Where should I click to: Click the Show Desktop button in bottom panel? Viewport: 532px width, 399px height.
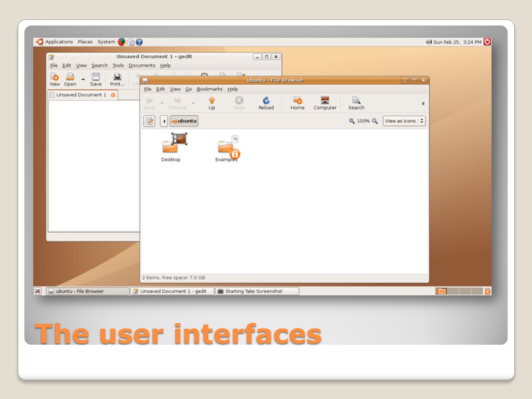coord(38,291)
